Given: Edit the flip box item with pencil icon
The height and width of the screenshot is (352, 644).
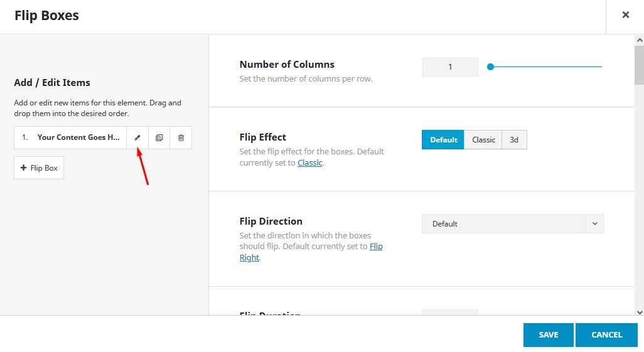Looking at the screenshot, I should 137,137.
